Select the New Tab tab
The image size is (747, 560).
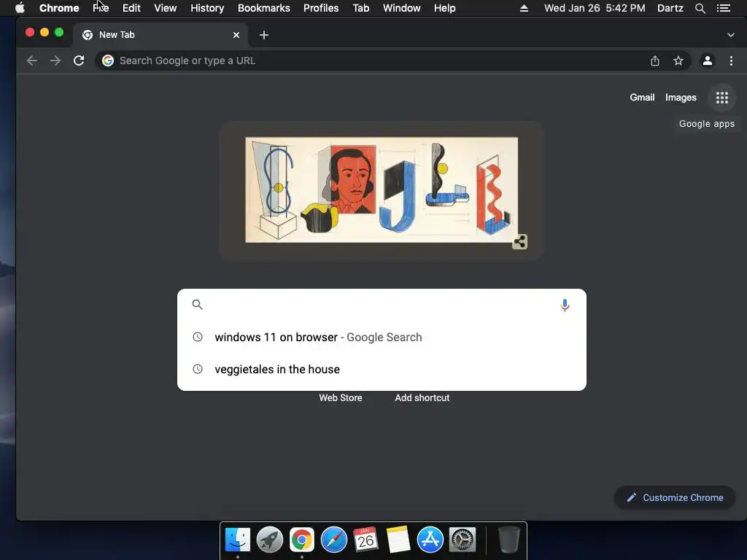click(x=160, y=35)
